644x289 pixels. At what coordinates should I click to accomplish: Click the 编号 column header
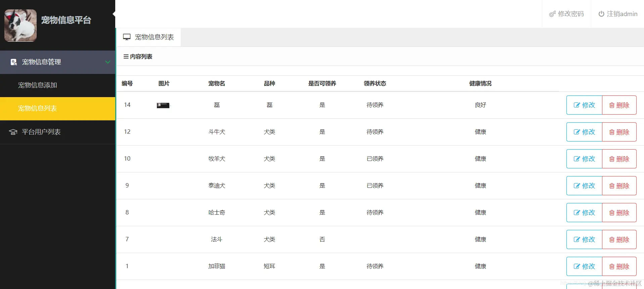click(x=127, y=83)
